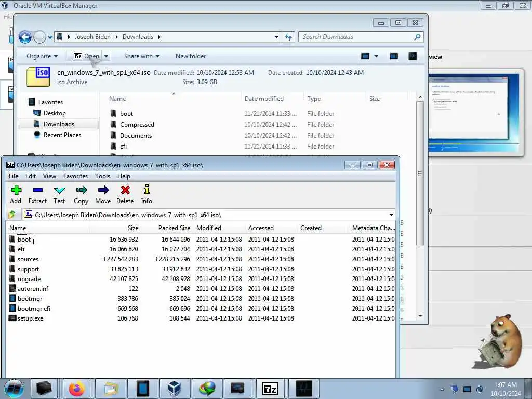Select the Move tool in 7-Zip
This screenshot has width=532, height=399.
click(x=103, y=194)
